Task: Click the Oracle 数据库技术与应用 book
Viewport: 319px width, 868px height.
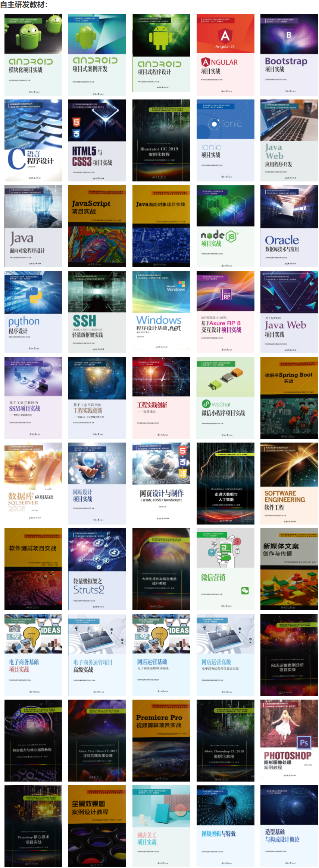Action: [289, 226]
